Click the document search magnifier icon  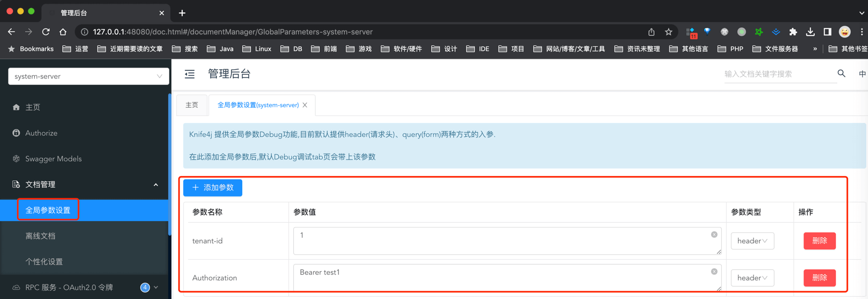click(841, 74)
